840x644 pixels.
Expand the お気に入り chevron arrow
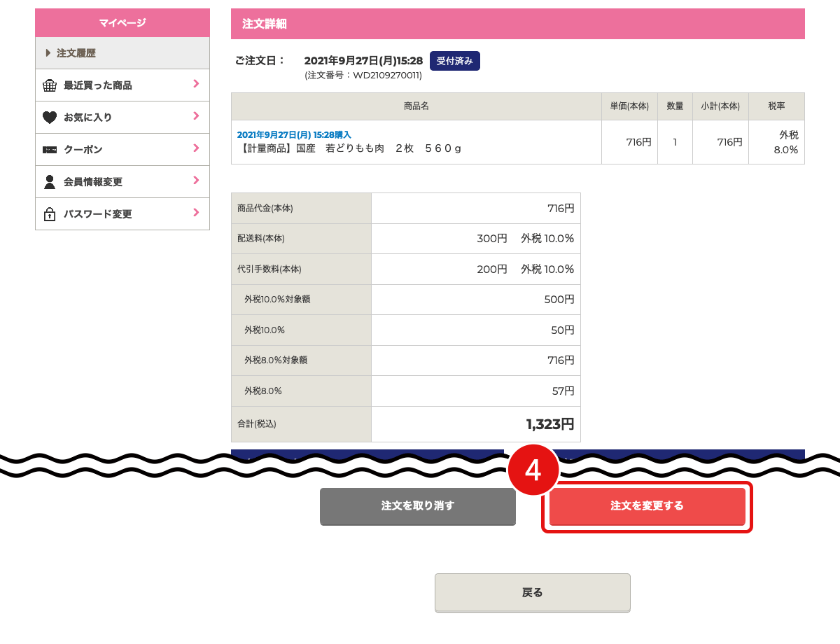pos(196,116)
